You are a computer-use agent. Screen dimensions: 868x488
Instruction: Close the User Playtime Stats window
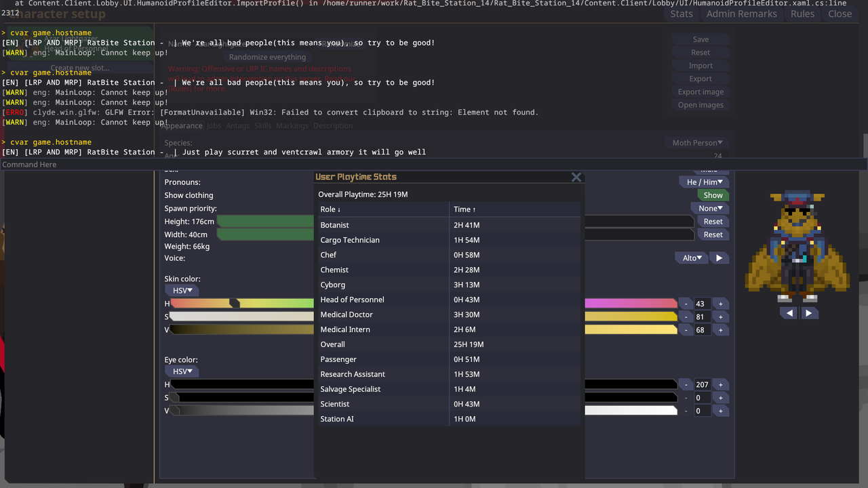point(576,177)
